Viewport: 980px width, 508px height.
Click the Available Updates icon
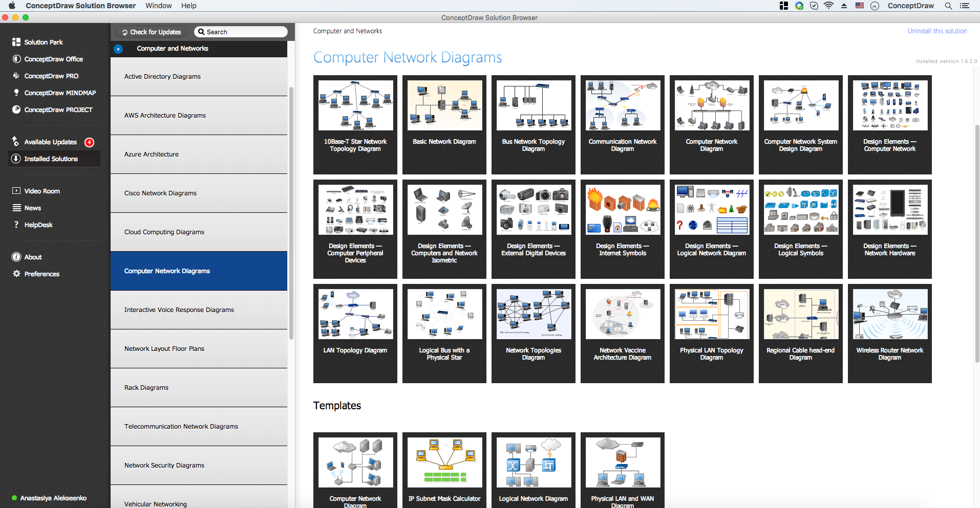pos(16,142)
